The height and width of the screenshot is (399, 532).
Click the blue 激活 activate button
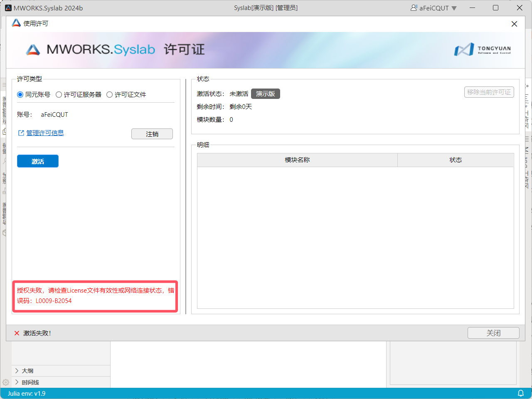pos(38,161)
